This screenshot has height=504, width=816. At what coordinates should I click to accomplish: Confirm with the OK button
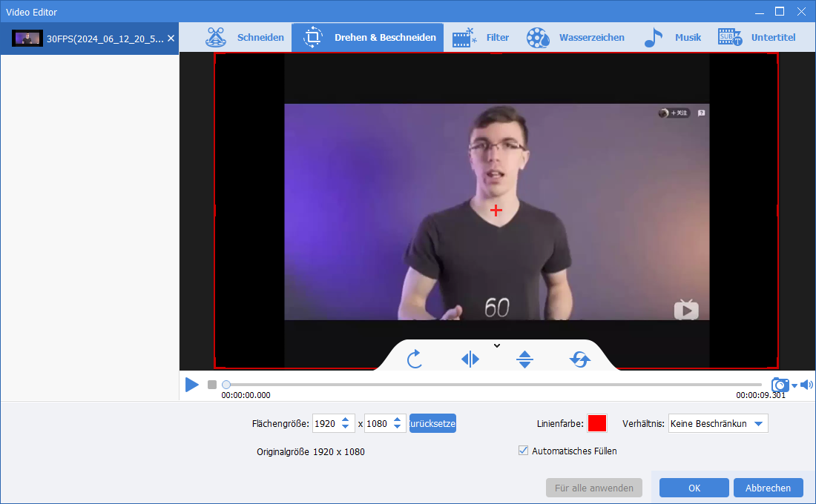pos(694,488)
